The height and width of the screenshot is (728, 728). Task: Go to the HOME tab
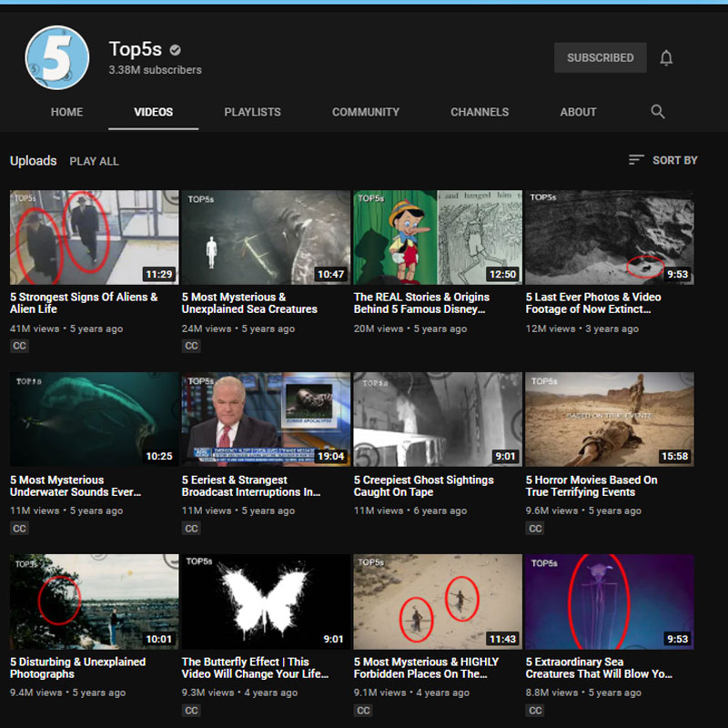tap(66, 112)
